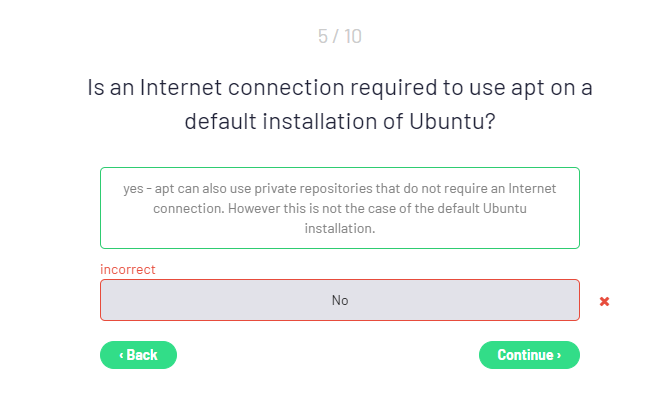The image size is (658, 399).
Task: Click the question heading about Internet connection
Action: [x=339, y=104]
